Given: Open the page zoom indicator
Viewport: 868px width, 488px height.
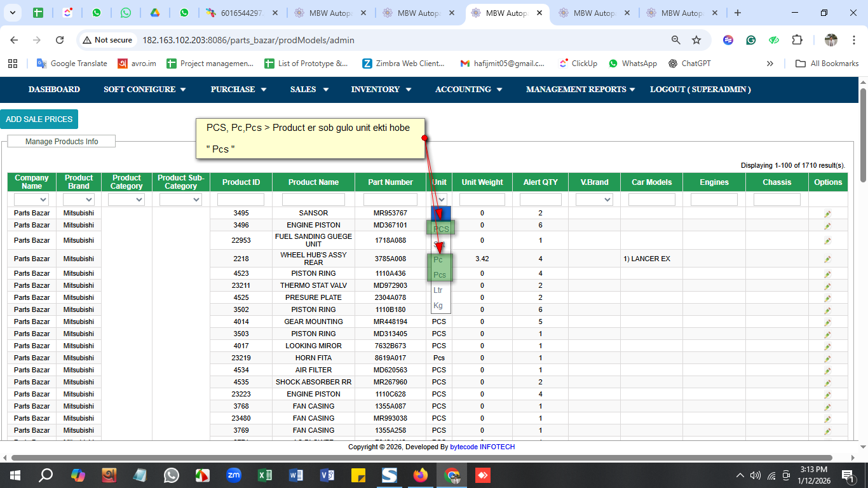Looking at the screenshot, I should (676, 40).
